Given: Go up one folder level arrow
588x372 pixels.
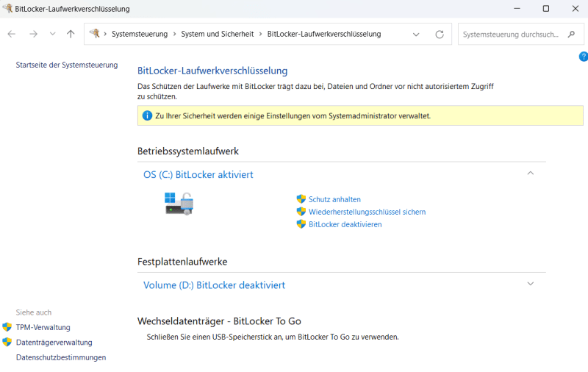Looking at the screenshot, I should [x=71, y=34].
